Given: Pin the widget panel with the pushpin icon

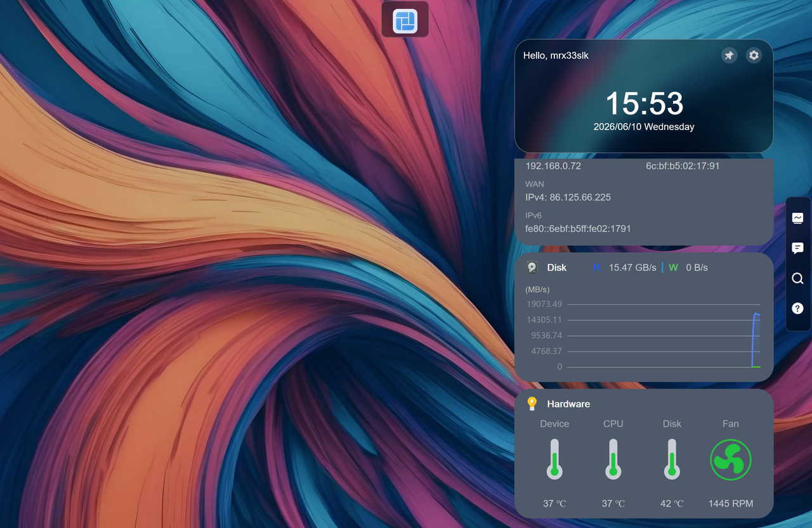Looking at the screenshot, I should tap(730, 56).
